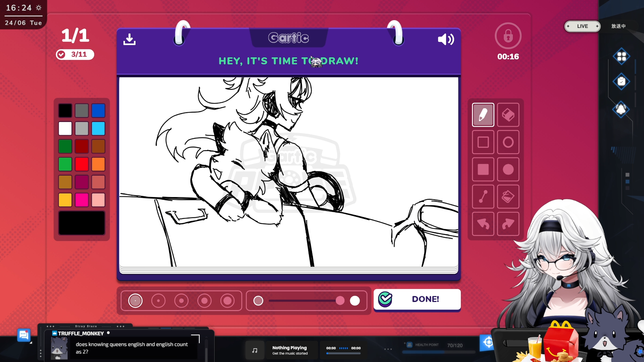Pick the dark gray color swatch
The width and height of the screenshot is (644, 362).
[x=82, y=111]
